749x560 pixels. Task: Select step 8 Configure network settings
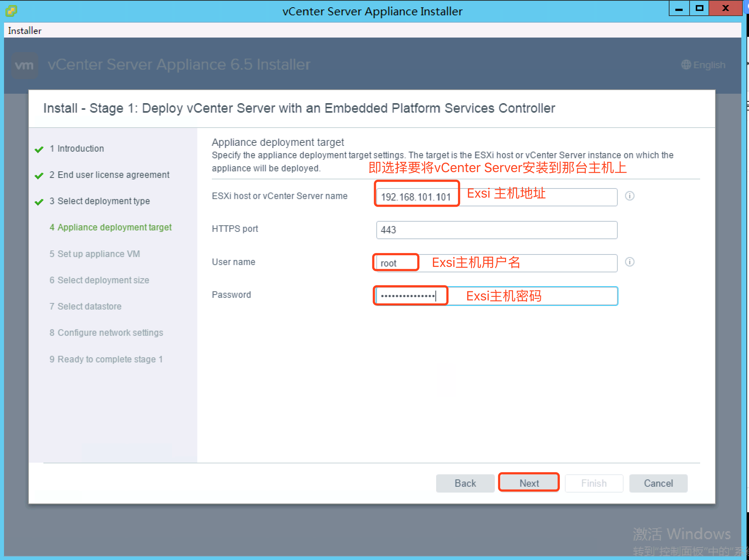[106, 332]
